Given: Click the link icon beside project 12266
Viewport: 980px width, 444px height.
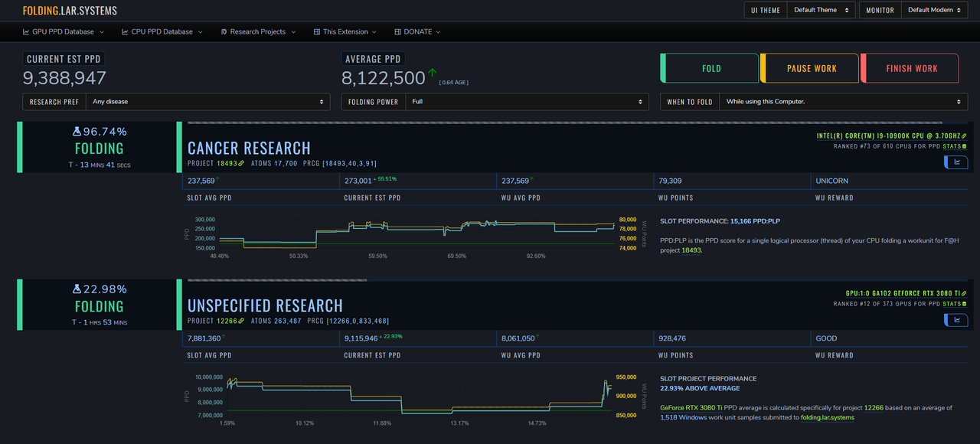Looking at the screenshot, I should (242, 321).
